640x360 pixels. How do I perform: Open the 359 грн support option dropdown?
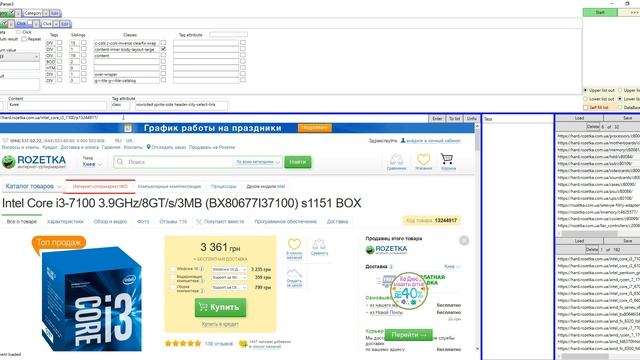click(x=229, y=278)
